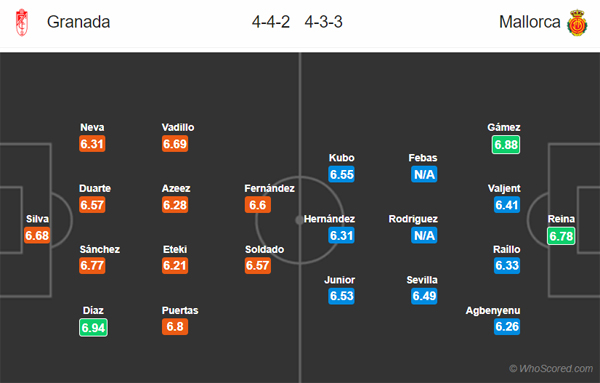This screenshot has height=383, width=600.
Task: Select Gámez's green 6.88 rating badge
Action: point(506,145)
